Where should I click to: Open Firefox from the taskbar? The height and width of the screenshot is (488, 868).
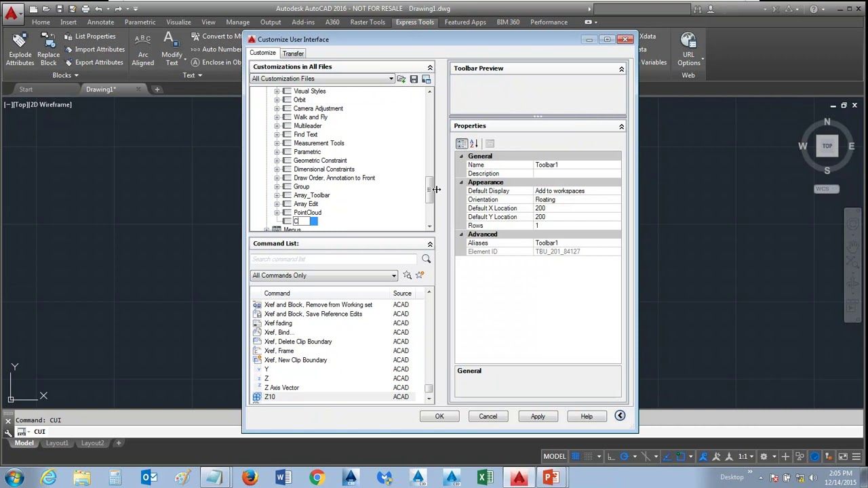point(250,478)
